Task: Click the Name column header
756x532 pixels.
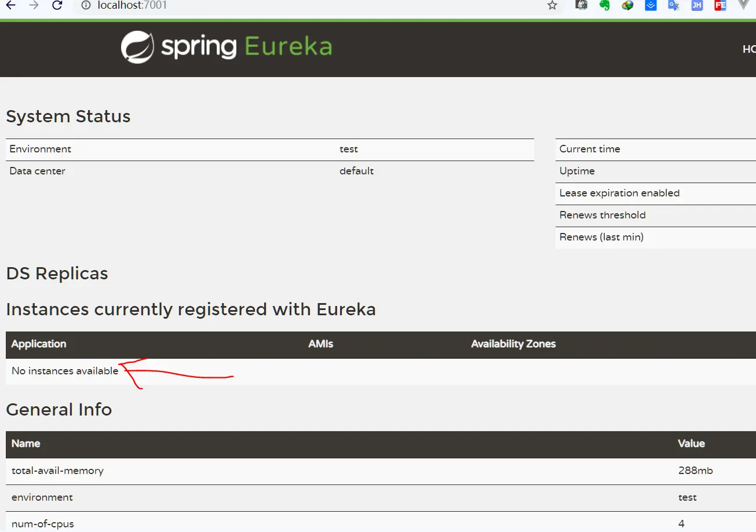Action: (x=26, y=443)
